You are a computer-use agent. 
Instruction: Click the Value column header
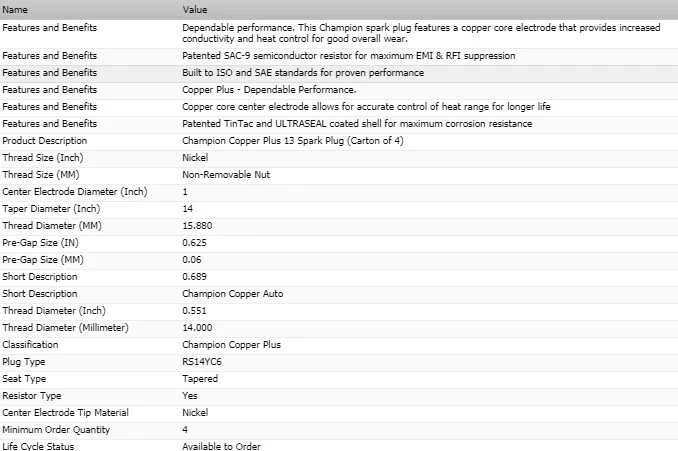tap(195, 8)
